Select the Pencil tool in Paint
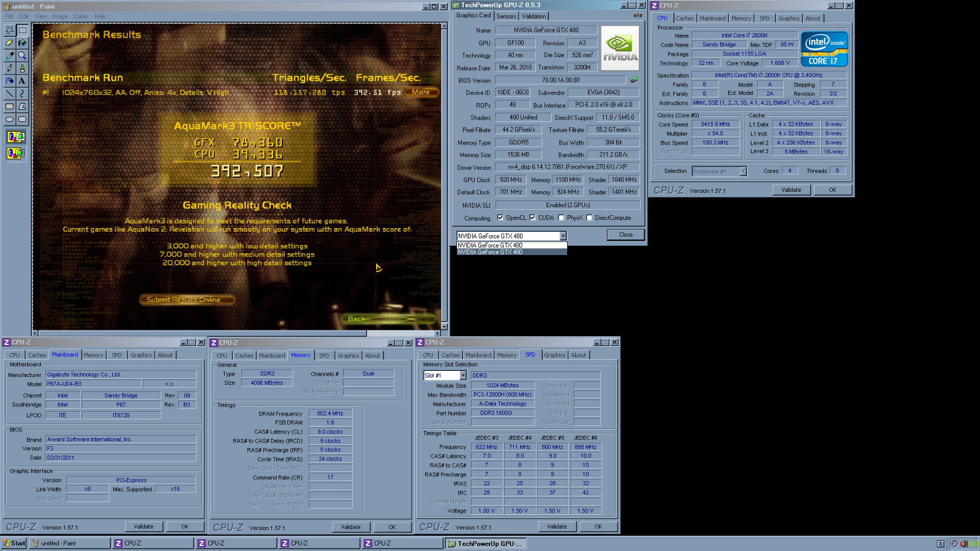980x551 pixels. click(10, 69)
